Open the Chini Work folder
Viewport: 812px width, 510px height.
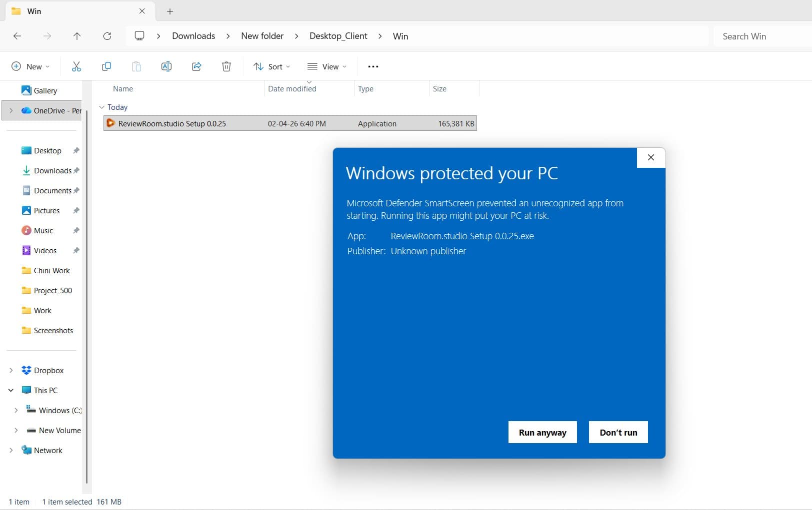[x=46, y=270]
